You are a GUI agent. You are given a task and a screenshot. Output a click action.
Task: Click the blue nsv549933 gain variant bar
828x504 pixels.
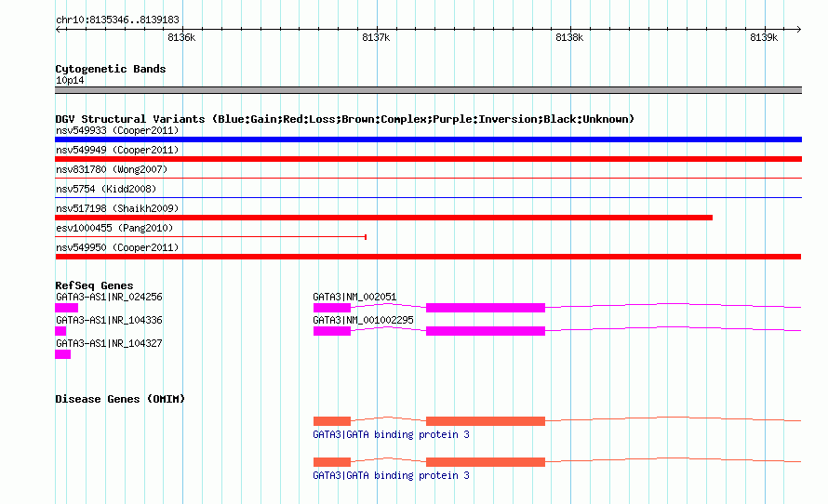pos(428,139)
